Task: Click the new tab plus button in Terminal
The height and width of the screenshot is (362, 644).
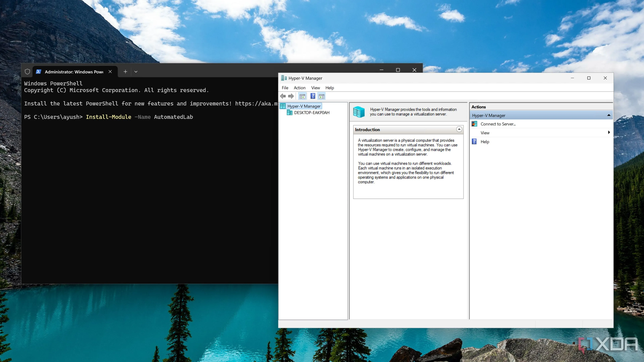Action: [x=125, y=72]
